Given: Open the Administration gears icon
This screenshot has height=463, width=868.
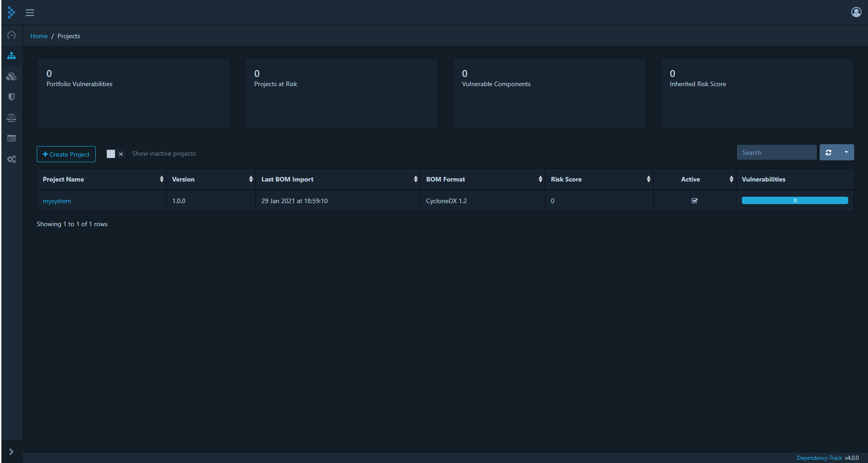Looking at the screenshot, I should coord(12,159).
